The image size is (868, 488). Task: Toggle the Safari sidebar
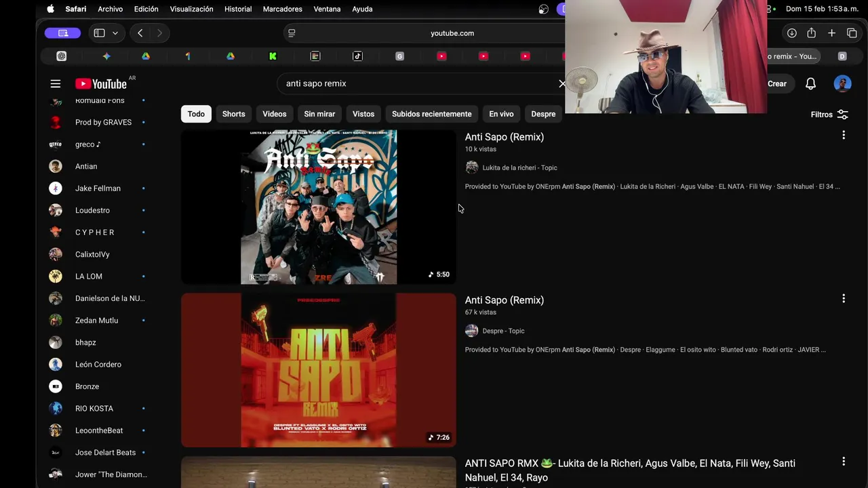click(99, 33)
